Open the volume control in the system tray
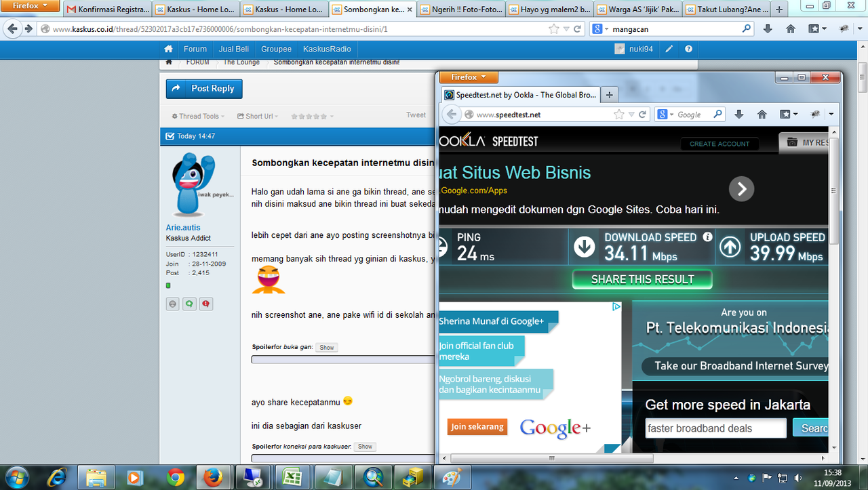Screen dimensions: 868x490 click(797, 478)
